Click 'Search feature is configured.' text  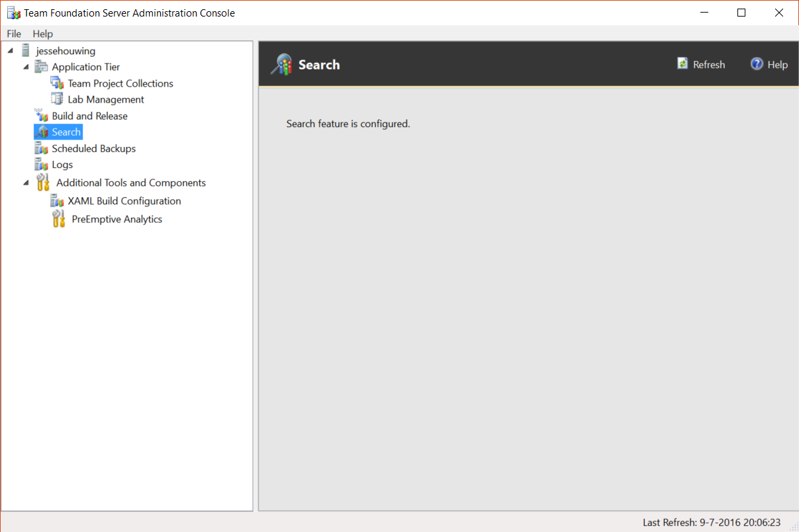tap(348, 124)
